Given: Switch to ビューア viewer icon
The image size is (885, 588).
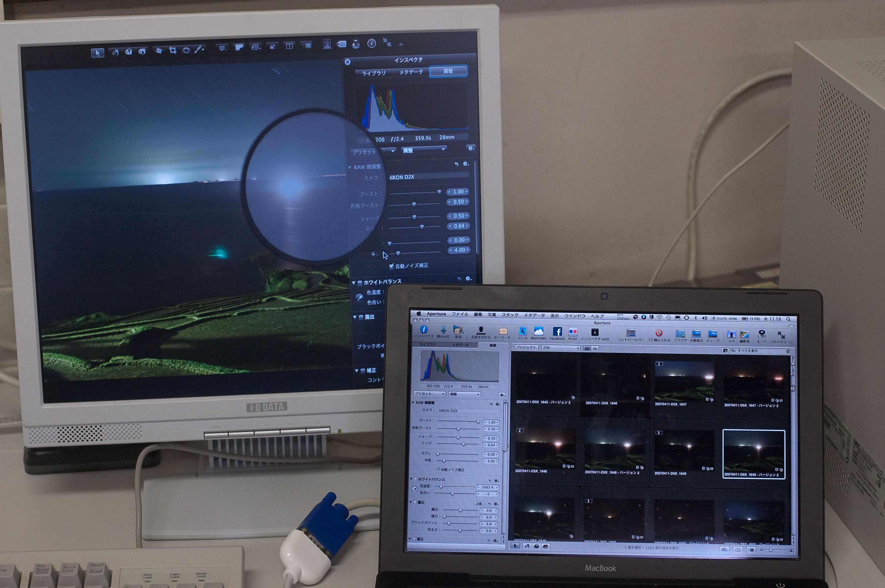Looking at the screenshot, I should tap(712, 334).
